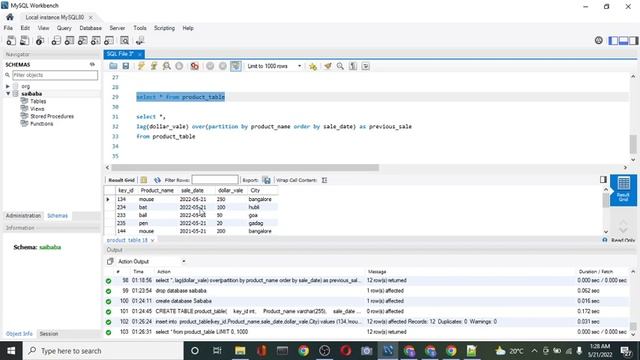Click the Filter objects search field
Viewport: 640px width, 360px height.
pos(55,75)
